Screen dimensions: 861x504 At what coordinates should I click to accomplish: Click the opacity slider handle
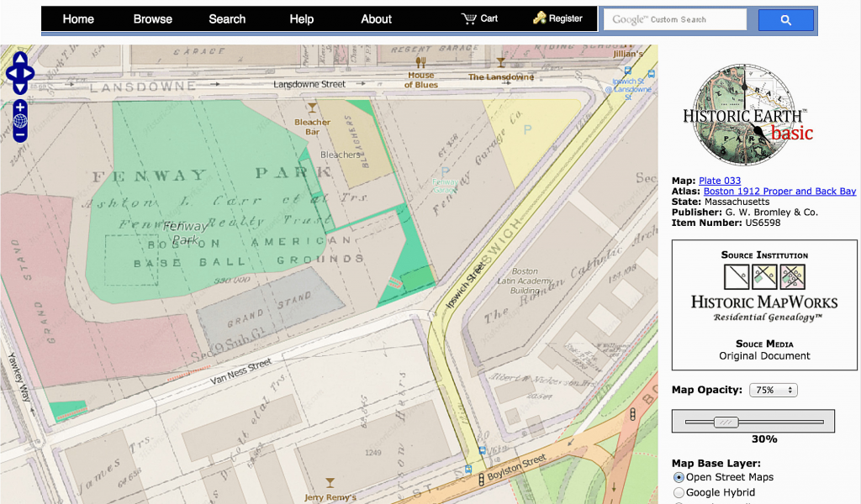tap(726, 422)
